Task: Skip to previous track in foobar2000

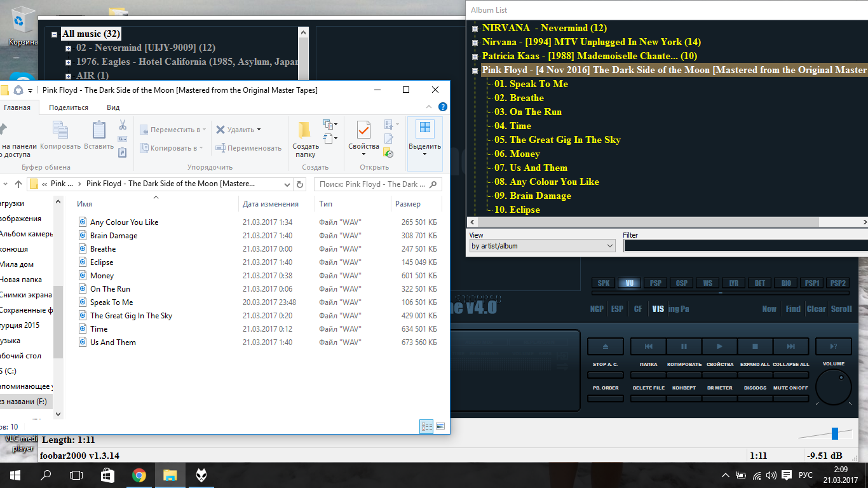Action: pos(648,346)
